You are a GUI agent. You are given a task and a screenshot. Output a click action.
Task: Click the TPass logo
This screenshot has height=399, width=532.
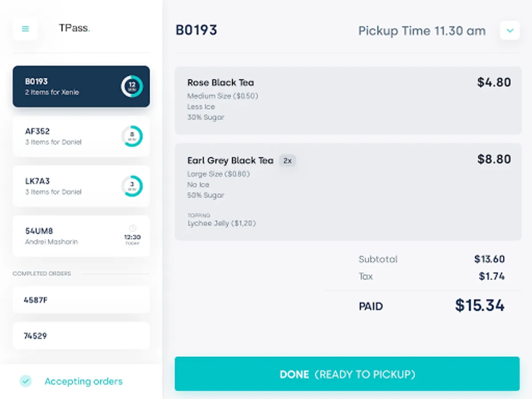[x=74, y=28]
